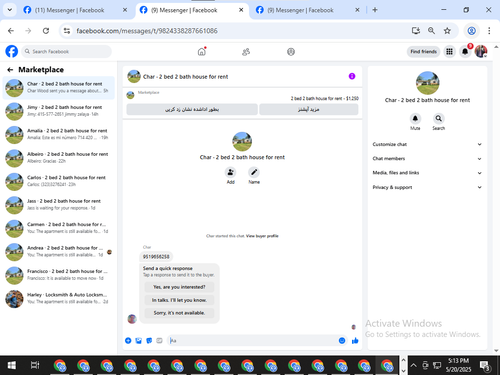Search in conversation magnifier icon
The width and height of the screenshot is (500, 375).
(439, 118)
